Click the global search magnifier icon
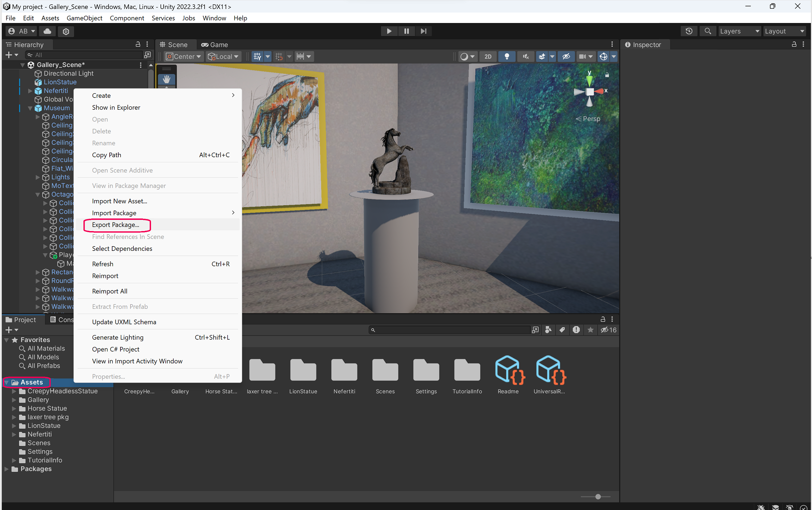The width and height of the screenshot is (812, 510). tap(707, 31)
